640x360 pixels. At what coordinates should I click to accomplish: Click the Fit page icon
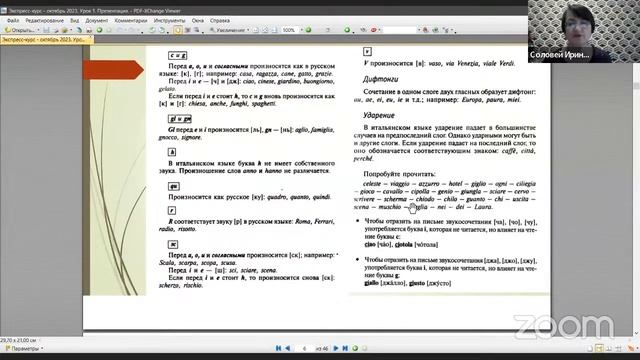pos(265,30)
